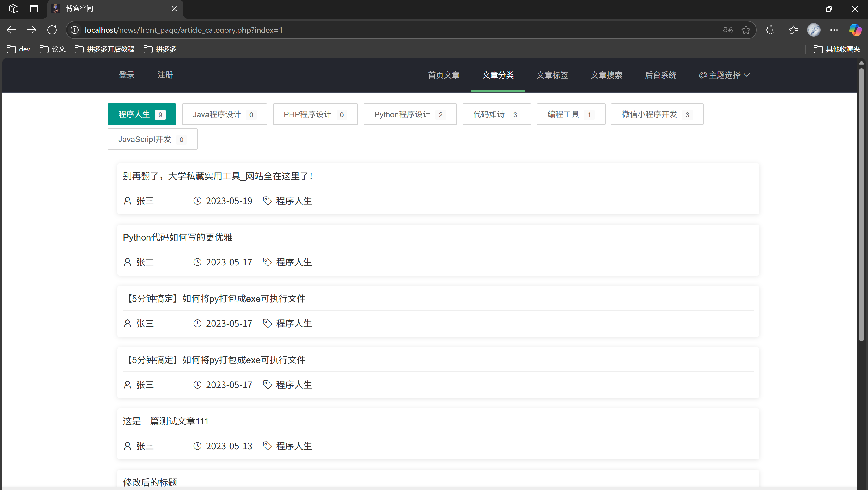Switch to 文章标签 tab
This screenshot has width=868, height=490.
click(x=552, y=75)
